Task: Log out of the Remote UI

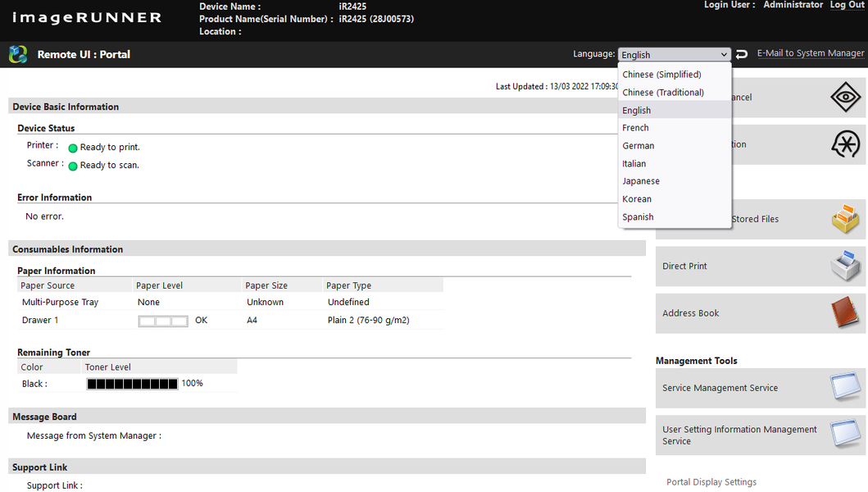Action: pos(847,5)
